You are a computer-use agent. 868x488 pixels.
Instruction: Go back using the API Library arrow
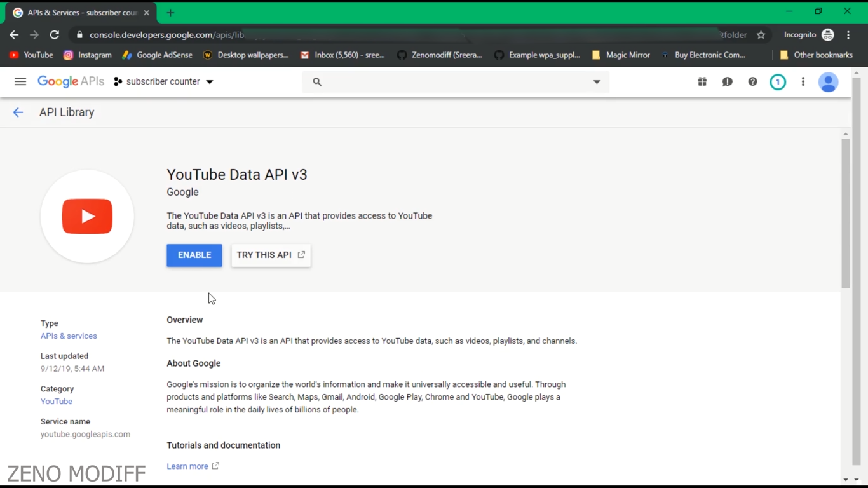(18, 112)
